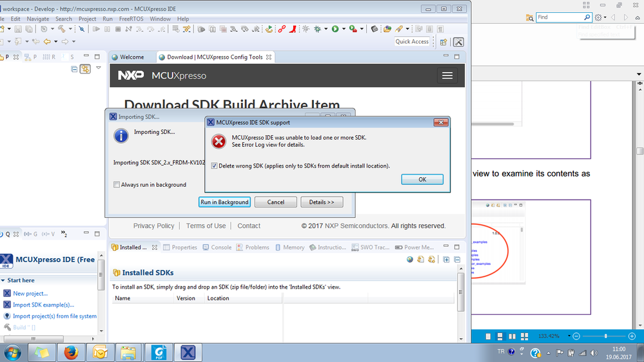644x362 pixels.
Task: Click the red boot icon in toolbar
Action: (x=293, y=29)
